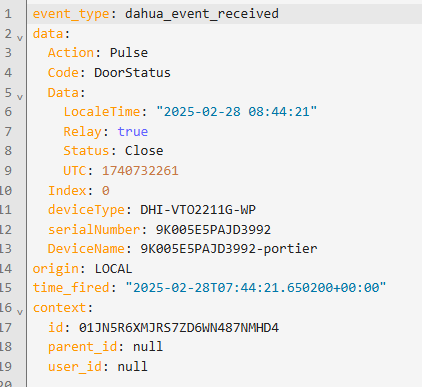Click line number 7 in the gutter
422x387 pixels.
pyautogui.click(x=8, y=131)
